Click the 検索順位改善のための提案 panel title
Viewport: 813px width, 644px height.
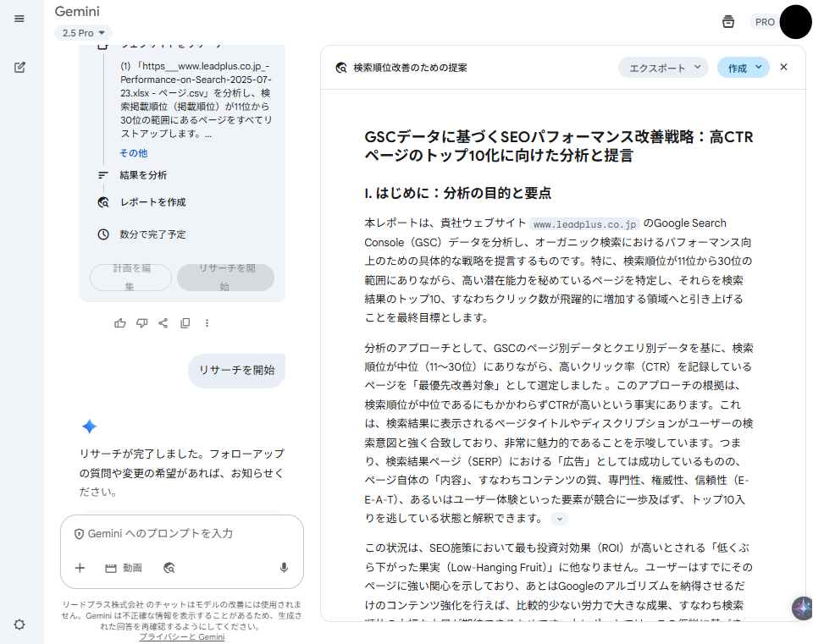point(410,68)
